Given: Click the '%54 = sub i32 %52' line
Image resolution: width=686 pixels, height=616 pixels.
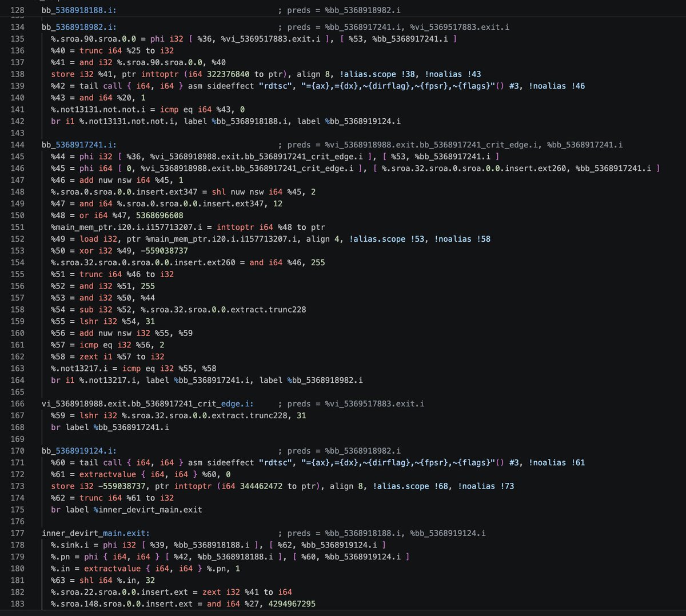Looking at the screenshot, I should click(178, 310).
